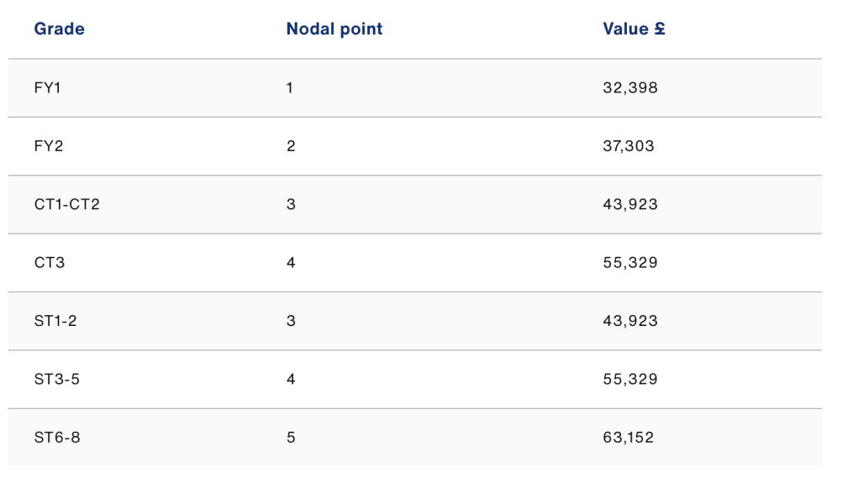The width and height of the screenshot is (858, 504).
Task: Select the ST3-5 grade cell
Action: coord(57,380)
